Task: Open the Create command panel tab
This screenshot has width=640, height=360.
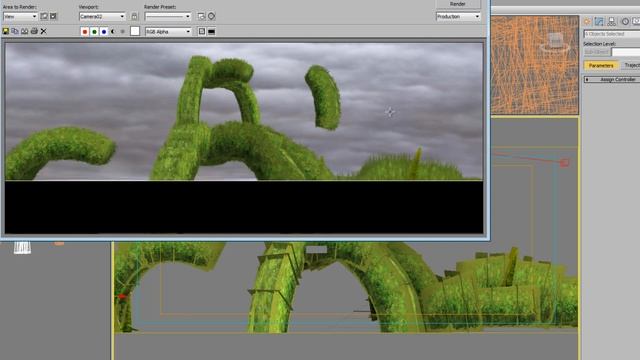Action: 587,22
